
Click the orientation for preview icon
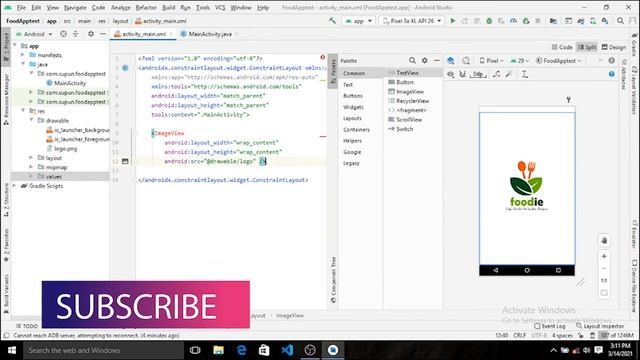coord(466,60)
